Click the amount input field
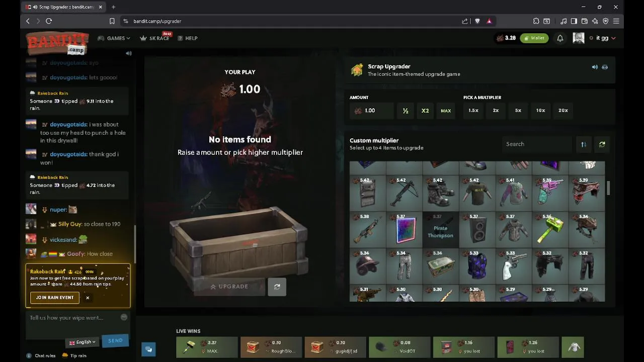The image size is (644, 362). [372, 111]
